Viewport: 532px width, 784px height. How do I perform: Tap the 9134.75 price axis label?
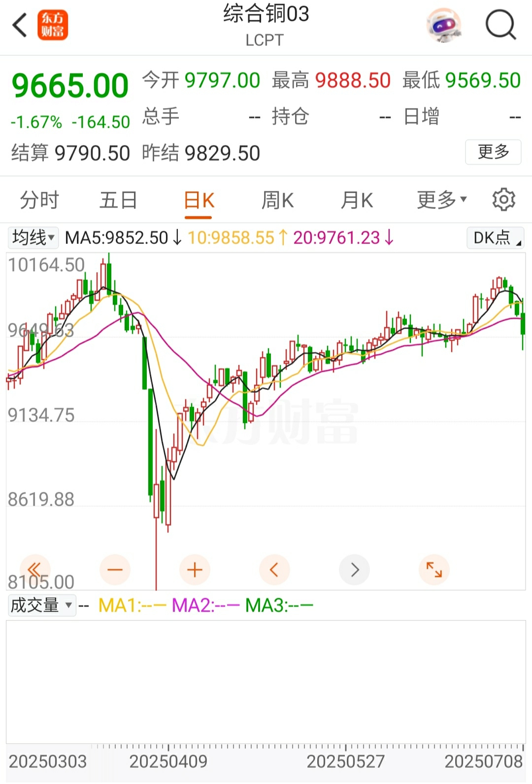click(x=41, y=415)
